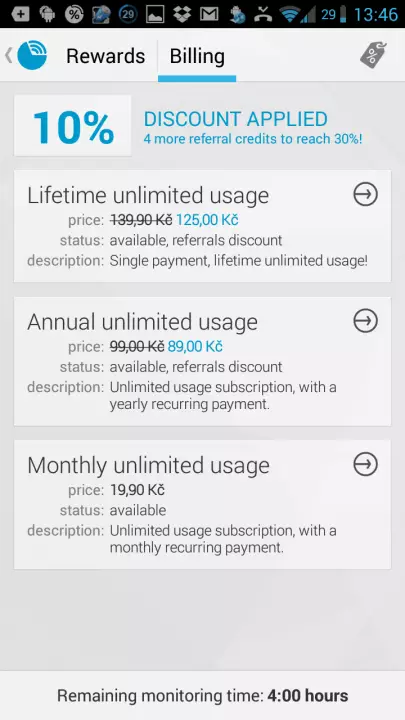Image resolution: width=405 pixels, height=720 pixels.
Task: Tap '4 more referral credits' message
Action: (253, 139)
